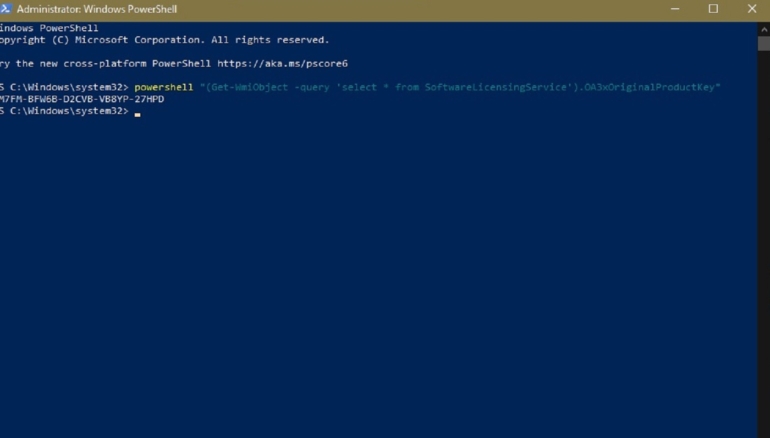Click the vertical scrollbar thumb
Image resolution: width=770 pixels, height=438 pixels.
pyautogui.click(x=763, y=43)
